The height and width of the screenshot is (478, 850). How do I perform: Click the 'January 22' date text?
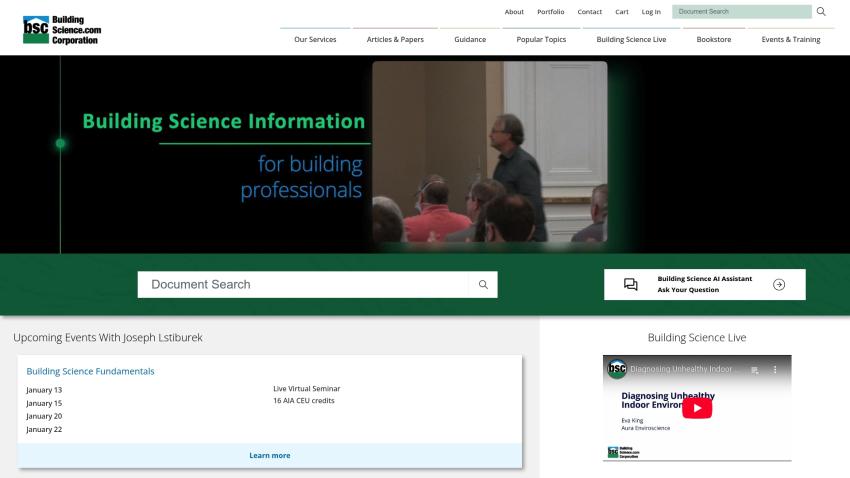coord(44,429)
